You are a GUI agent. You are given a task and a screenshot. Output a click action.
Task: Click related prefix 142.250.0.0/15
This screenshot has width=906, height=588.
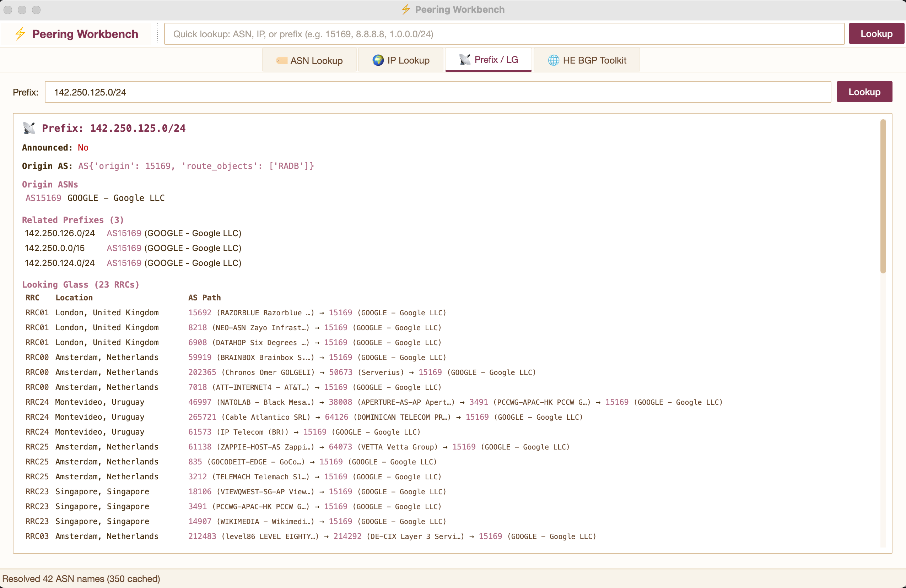(x=55, y=248)
